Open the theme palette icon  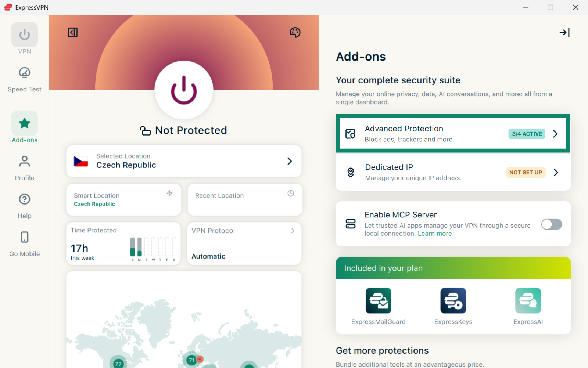[295, 32]
